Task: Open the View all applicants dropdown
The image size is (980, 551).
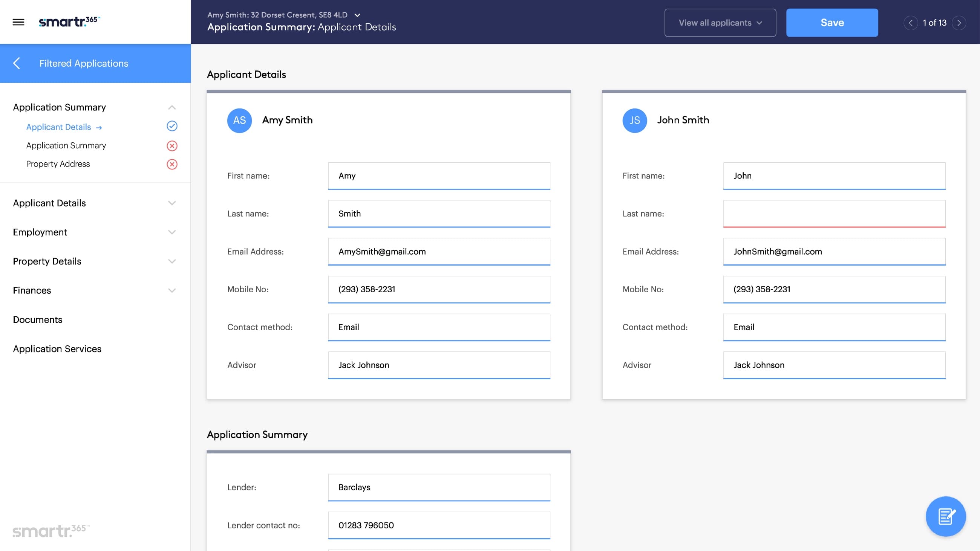Action: coord(720,23)
